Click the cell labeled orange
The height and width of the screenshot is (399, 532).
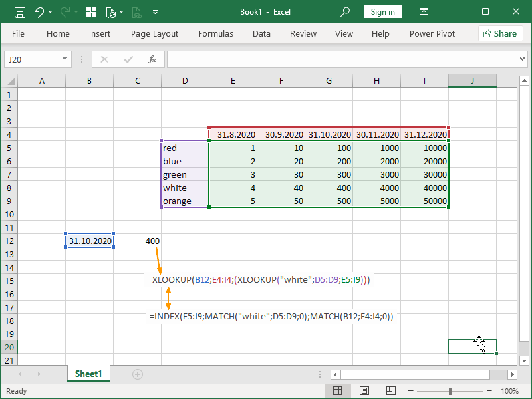point(185,201)
